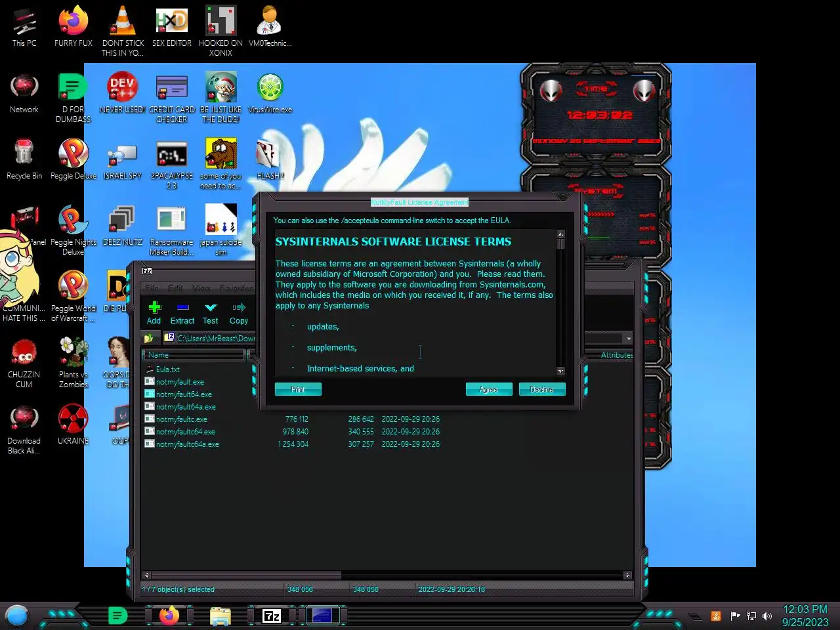Select the Network desktop icon
This screenshot has height=630, width=840.
click(x=24, y=94)
